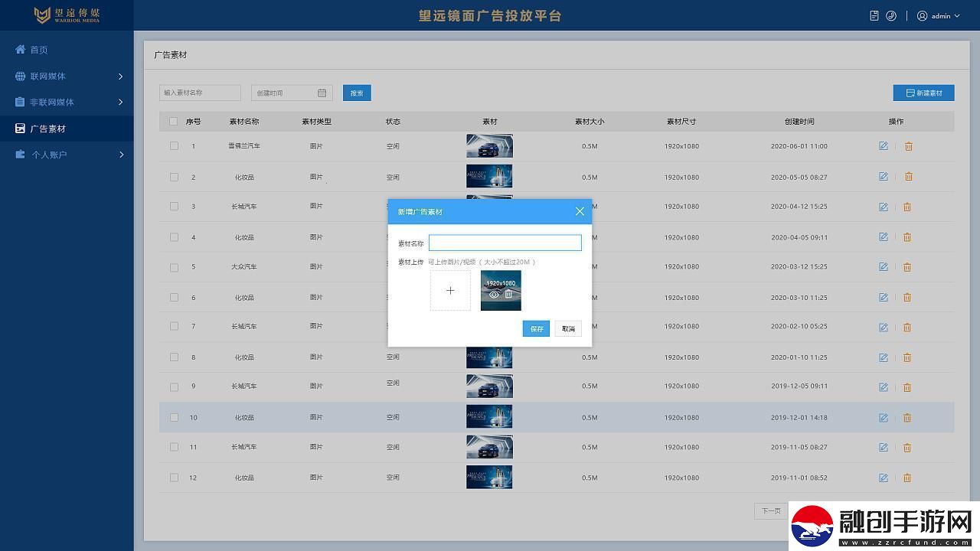Edit the material in row 1
This screenshot has height=551, width=980.
click(x=884, y=146)
